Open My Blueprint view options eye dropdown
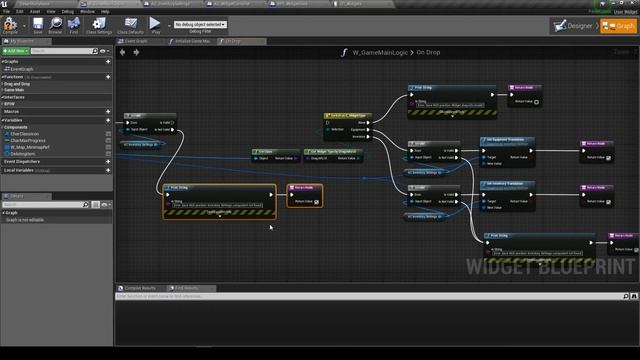This screenshot has height=360, width=640. coord(104,51)
